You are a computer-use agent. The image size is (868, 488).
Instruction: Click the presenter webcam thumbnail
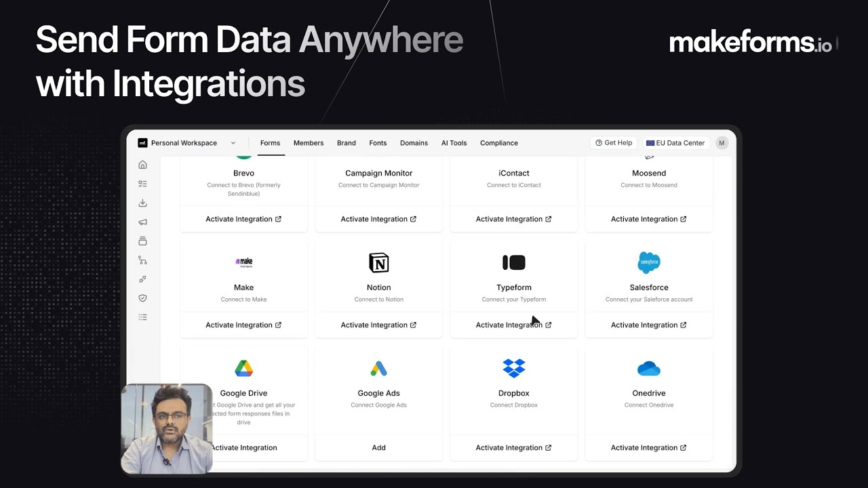tap(167, 428)
